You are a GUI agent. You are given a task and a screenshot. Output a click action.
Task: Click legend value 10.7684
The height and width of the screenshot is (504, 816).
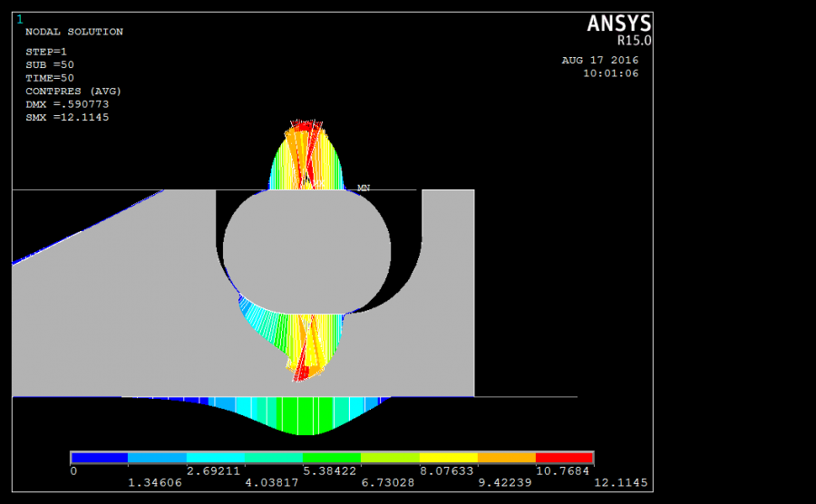[x=562, y=471]
